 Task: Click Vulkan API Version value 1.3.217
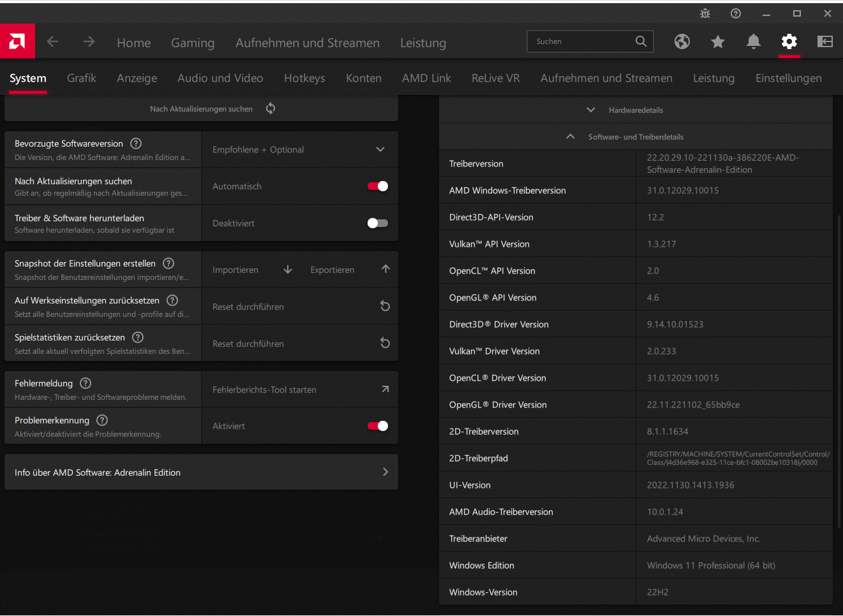661,244
